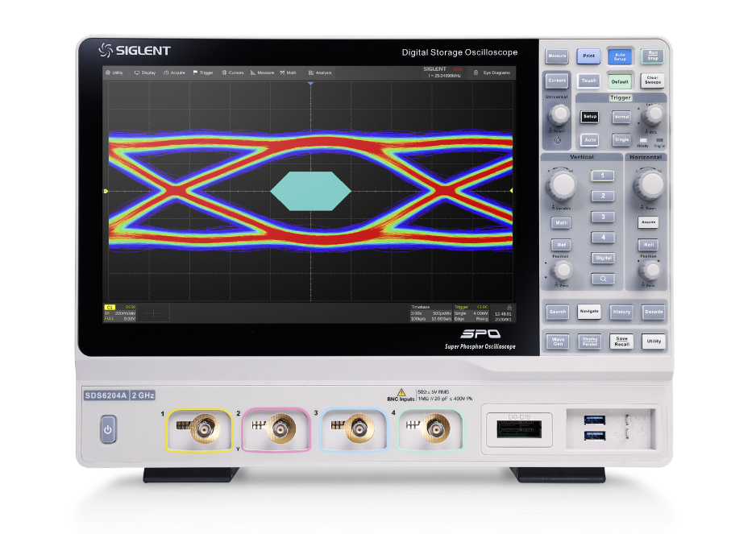Tap the Trigger flag icon in menu bar
Screen dimensions: 756x534
[195, 72]
